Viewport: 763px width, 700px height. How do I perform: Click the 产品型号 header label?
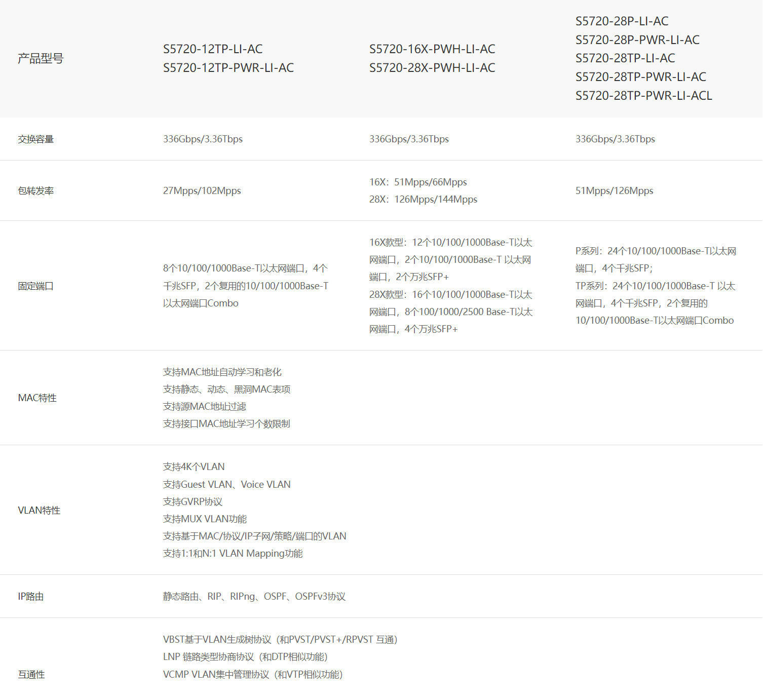coord(41,59)
